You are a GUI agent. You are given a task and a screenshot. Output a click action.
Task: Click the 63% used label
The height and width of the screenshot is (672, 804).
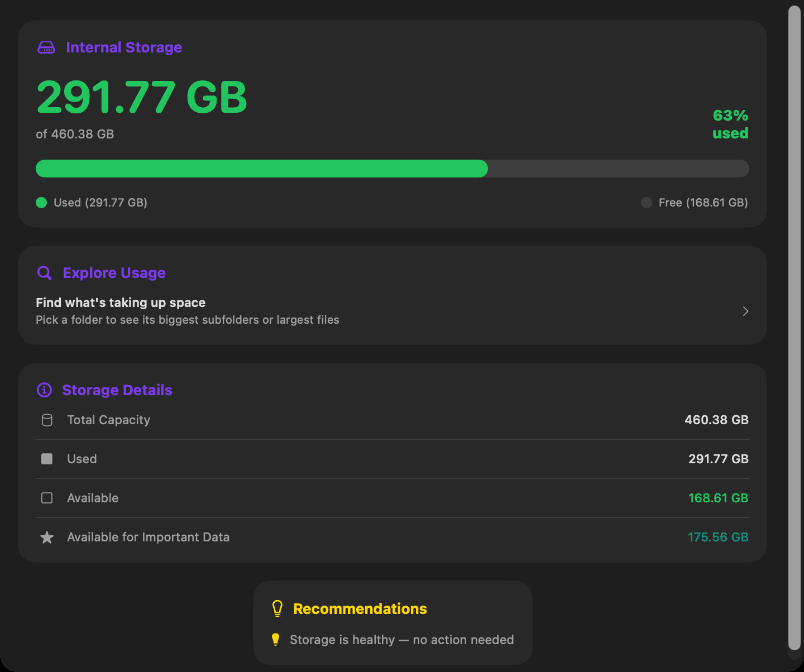pyautogui.click(x=731, y=124)
